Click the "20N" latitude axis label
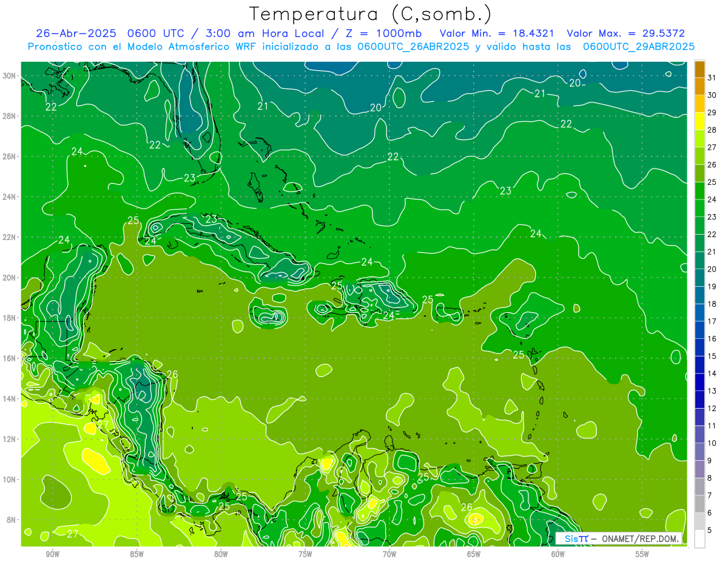 pyautogui.click(x=9, y=278)
